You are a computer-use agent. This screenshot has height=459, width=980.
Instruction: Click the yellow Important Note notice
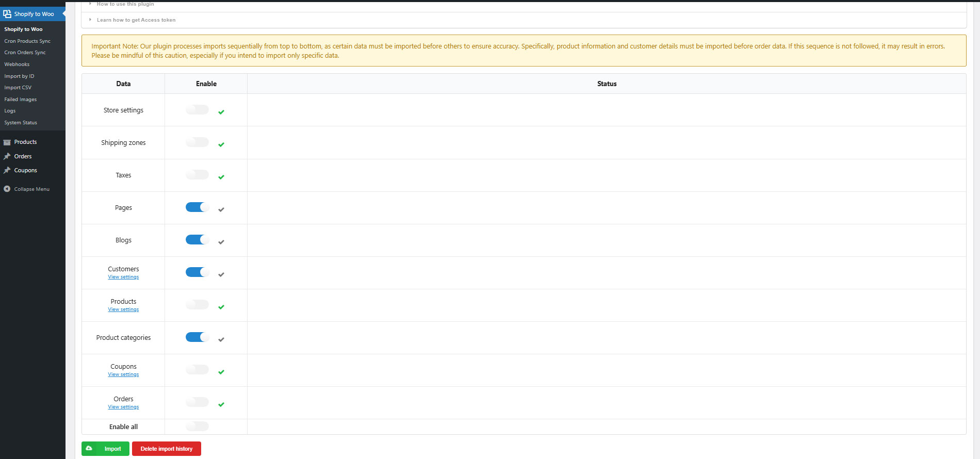[524, 51]
